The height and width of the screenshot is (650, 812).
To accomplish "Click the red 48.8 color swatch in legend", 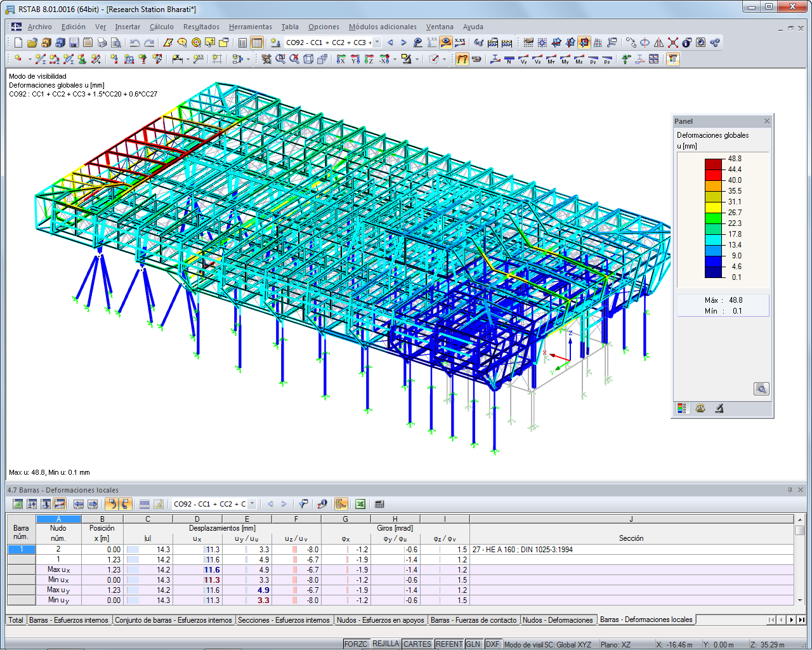I will click(714, 164).
